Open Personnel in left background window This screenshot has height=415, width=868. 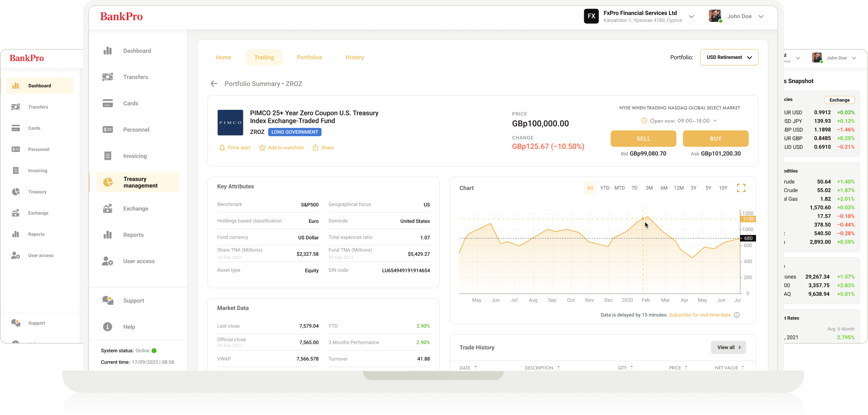click(x=39, y=149)
